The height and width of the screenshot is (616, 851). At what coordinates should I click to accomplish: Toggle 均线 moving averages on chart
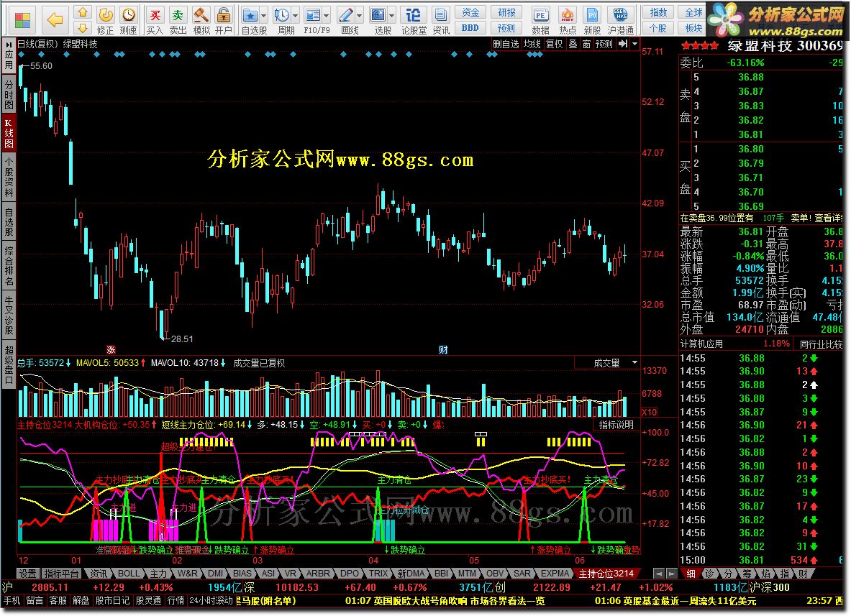coord(532,44)
